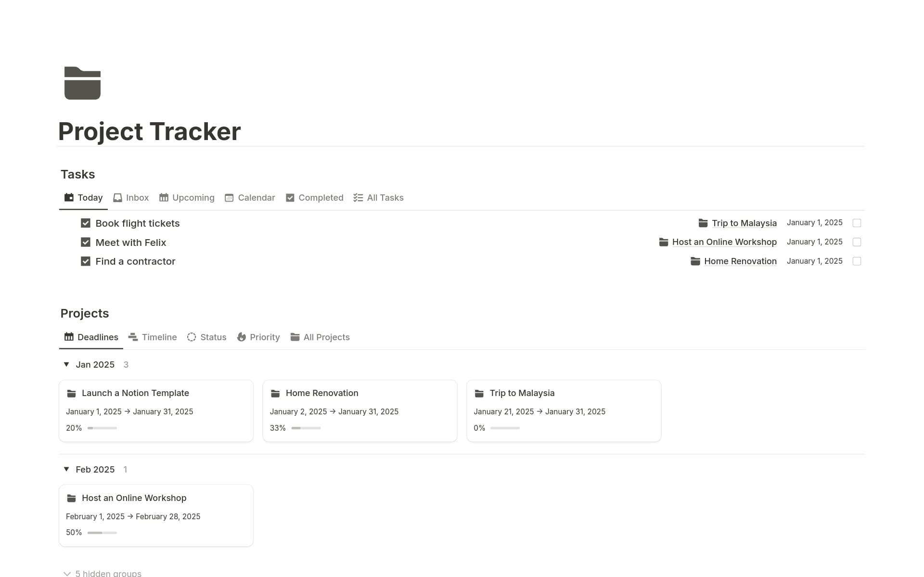Switch to the Calendar tab in Tasks
The height and width of the screenshot is (577, 924).
[256, 197]
